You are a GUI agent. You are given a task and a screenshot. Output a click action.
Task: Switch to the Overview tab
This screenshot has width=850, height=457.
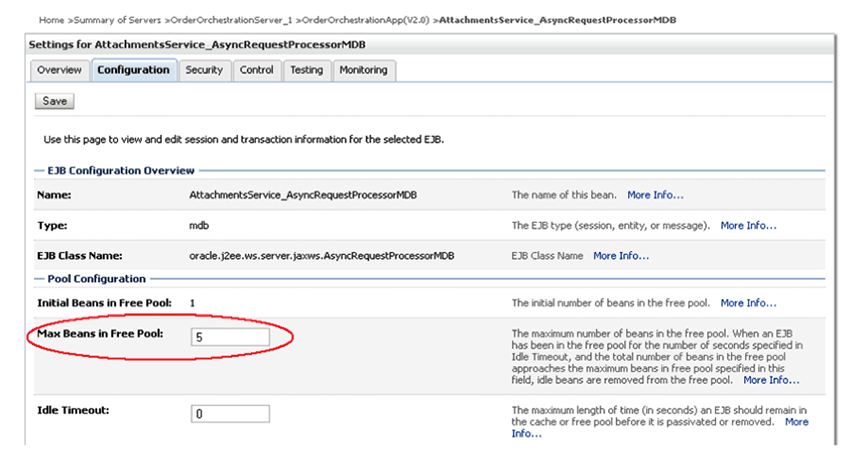pos(59,70)
